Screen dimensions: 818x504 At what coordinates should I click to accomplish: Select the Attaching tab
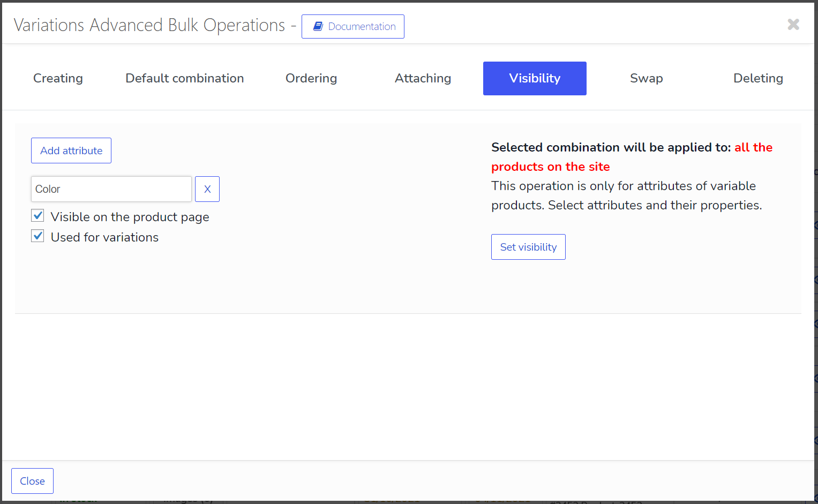coord(423,78)
